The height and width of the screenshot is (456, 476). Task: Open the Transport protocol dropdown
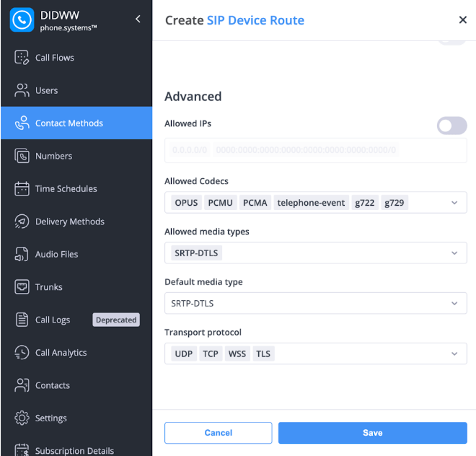(454, 354)
